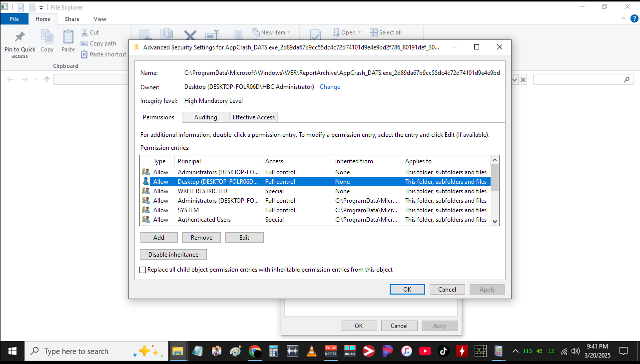640x364 pixels.
Task: Open Google Chrome from the taskbar
Action: [255, 352]
